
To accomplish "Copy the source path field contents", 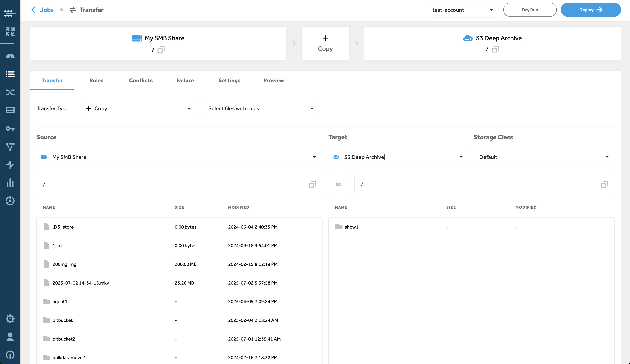I will pyautogui.click(x=312, y=184).
